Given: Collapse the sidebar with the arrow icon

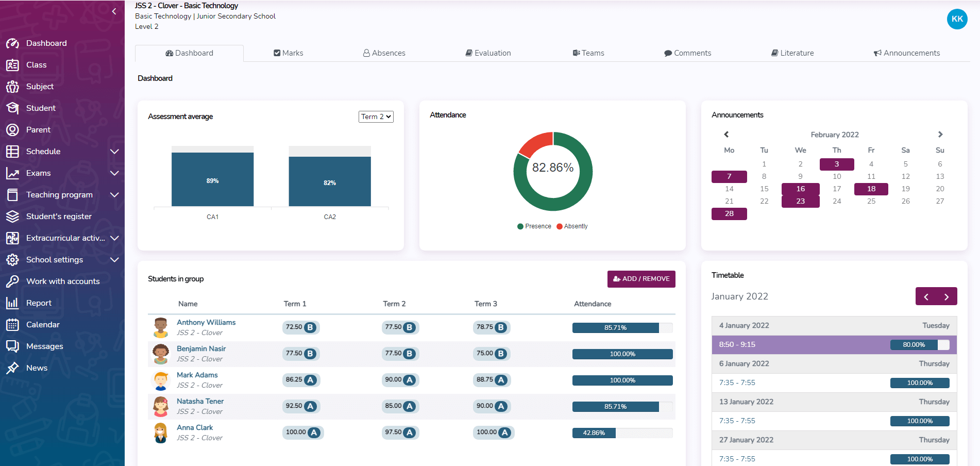Looking at the screenshot, I should tap(114, 11).
